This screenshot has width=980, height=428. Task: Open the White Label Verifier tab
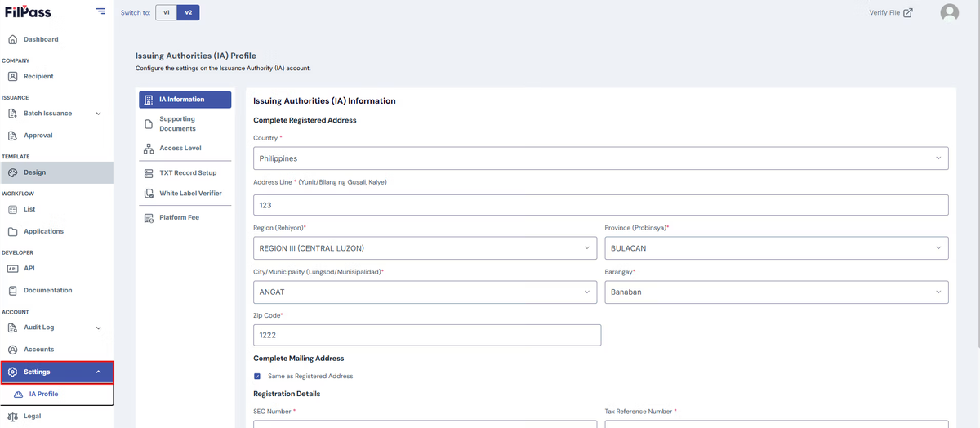click(x=185, y=194)
